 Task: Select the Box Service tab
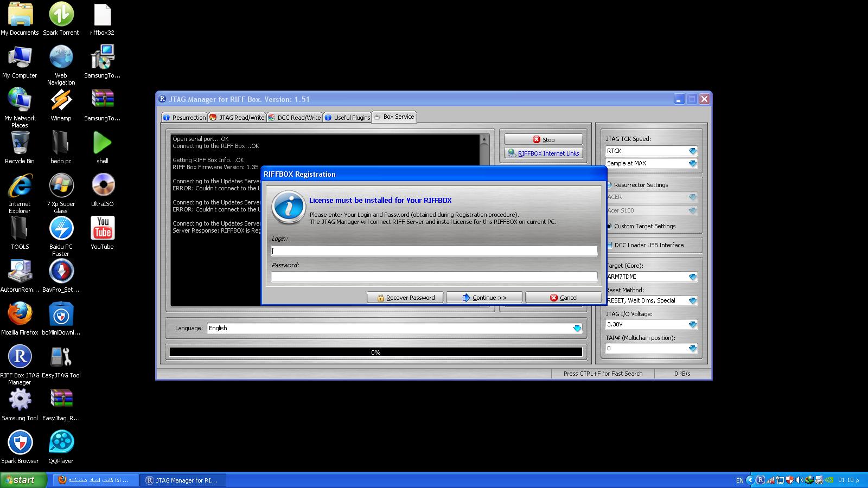(x=394, y=117)
